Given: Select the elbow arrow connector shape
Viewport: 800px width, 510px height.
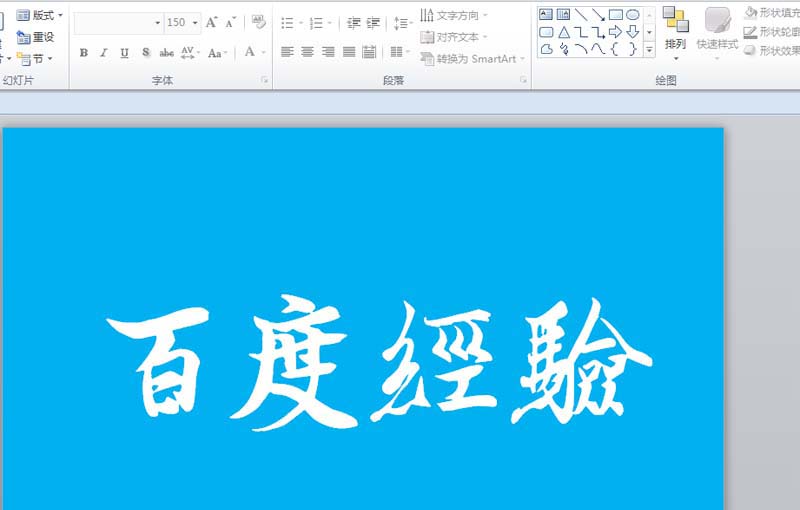Looking at the screenshot, I should click(598, 32).
